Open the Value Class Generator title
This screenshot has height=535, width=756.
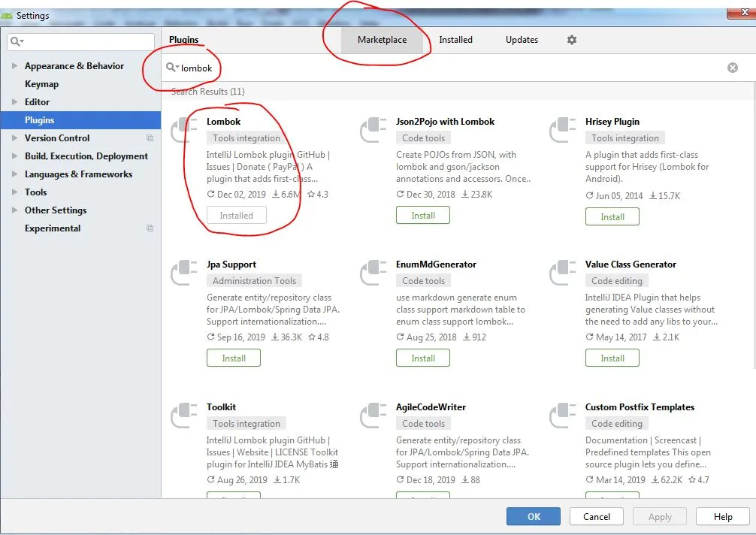(x=631, y=264)
